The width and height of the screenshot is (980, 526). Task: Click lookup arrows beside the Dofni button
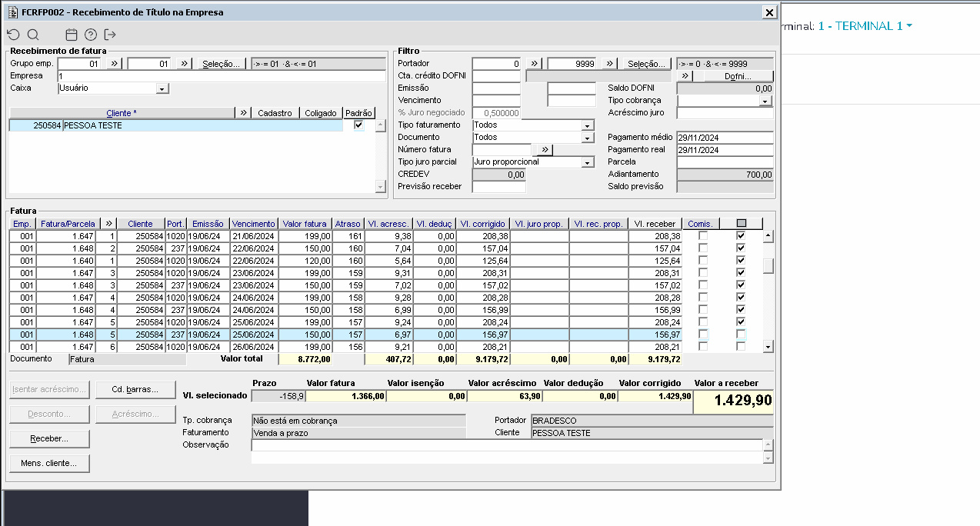(685, 76)
